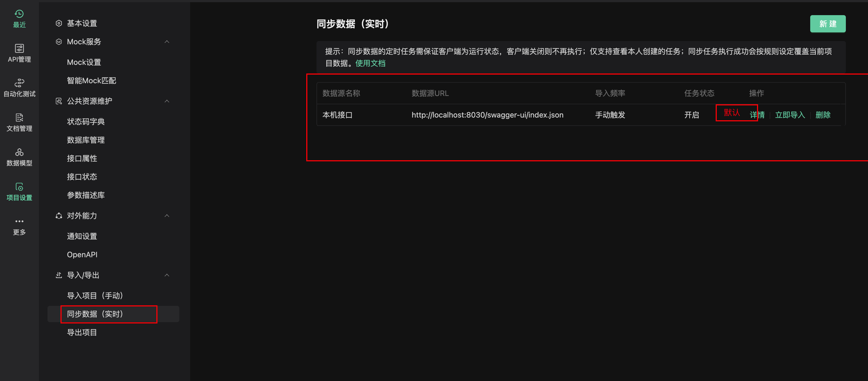Click 删除 for 本机接口 row
The height and width of the screenshot is (381, 868).
(823, 115)
